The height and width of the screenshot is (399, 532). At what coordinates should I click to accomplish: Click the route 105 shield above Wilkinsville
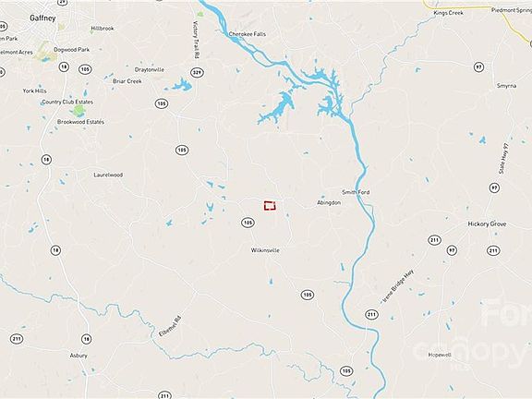(248, 223)
